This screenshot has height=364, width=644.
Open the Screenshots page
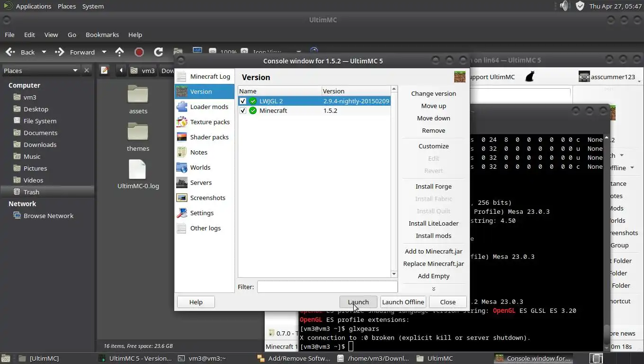[204, 198]
